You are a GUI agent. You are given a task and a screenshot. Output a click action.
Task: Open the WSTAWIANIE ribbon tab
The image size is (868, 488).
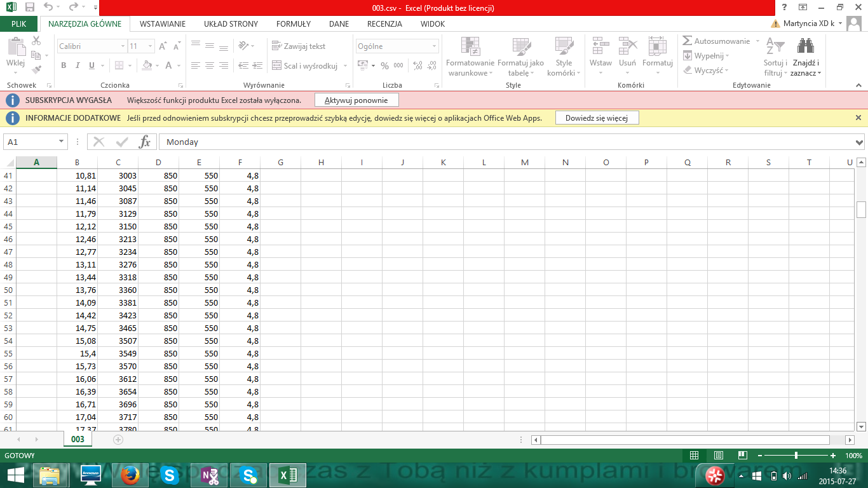click(x=163, y=24)
